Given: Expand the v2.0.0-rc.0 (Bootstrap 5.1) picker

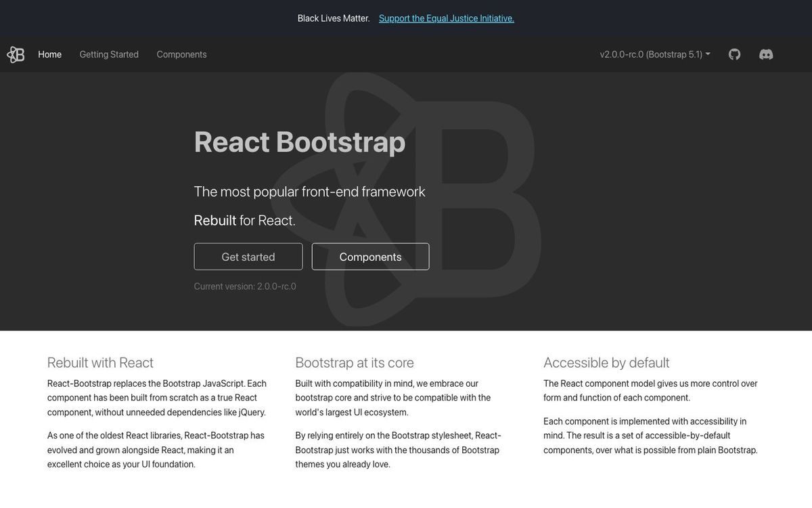Looking at the screenshot, I should pos(654,54).
